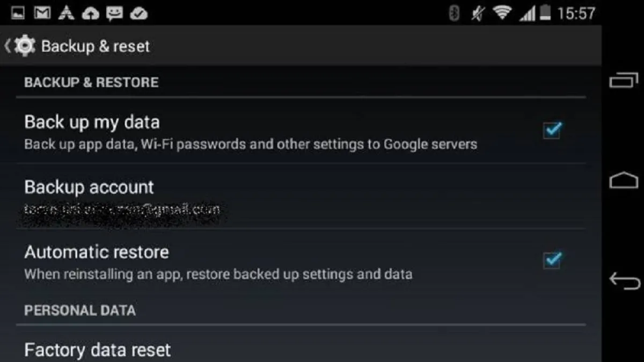Tap the picture notification icon in status bar
Screen dimensions: 644x362
pyautogui.click(x=18, y=13)
